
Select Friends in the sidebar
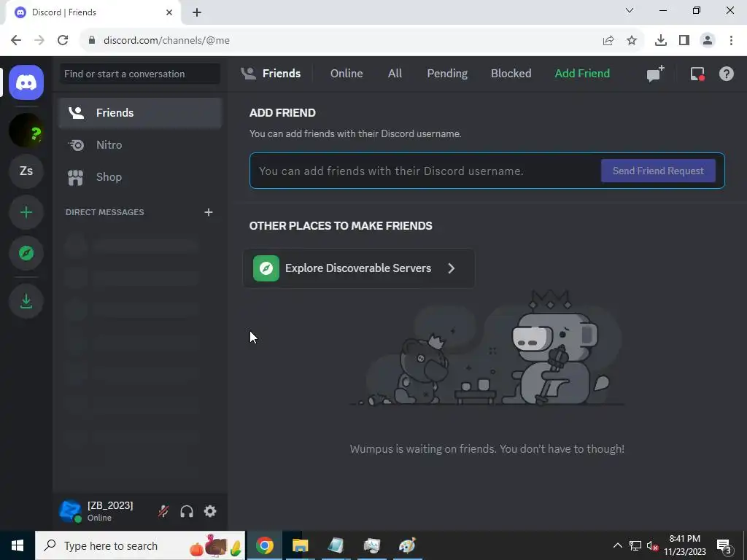(x=140, y=113)
